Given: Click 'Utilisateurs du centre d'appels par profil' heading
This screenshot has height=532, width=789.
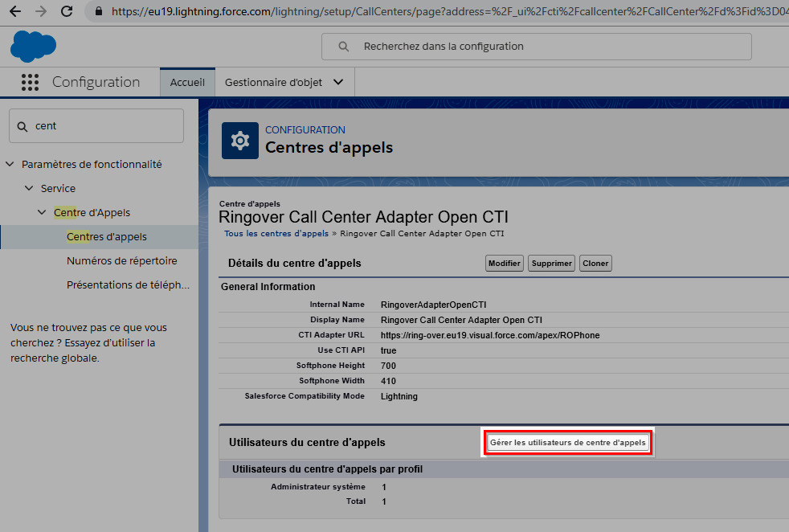Looking at the screenshot, I should pos(327,469).
